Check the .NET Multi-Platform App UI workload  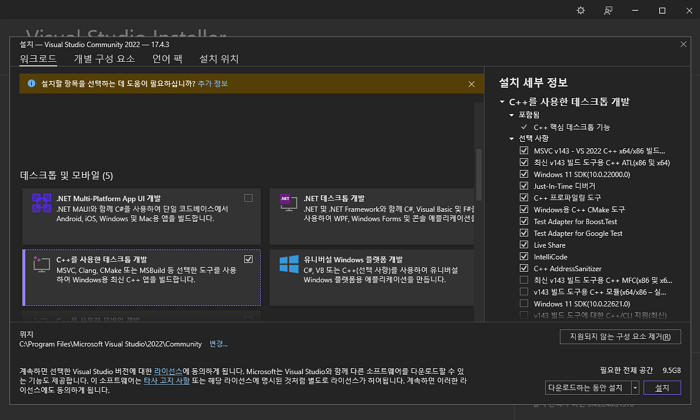coord(248,198)
